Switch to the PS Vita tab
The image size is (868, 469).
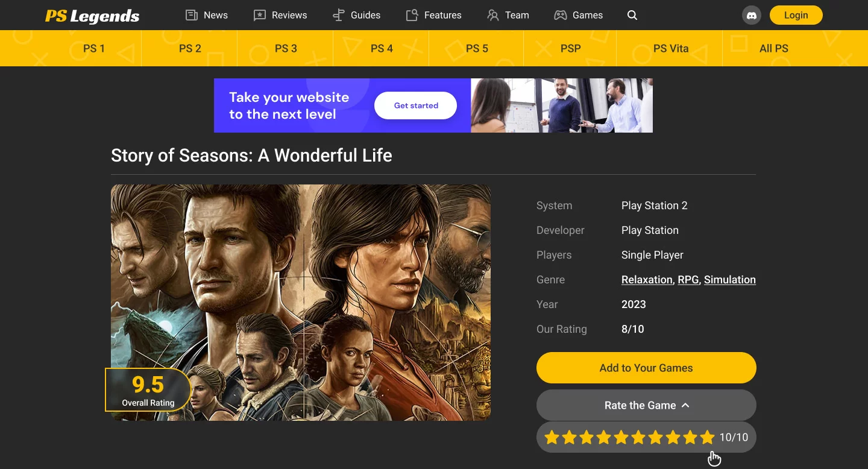coord(670,48)
